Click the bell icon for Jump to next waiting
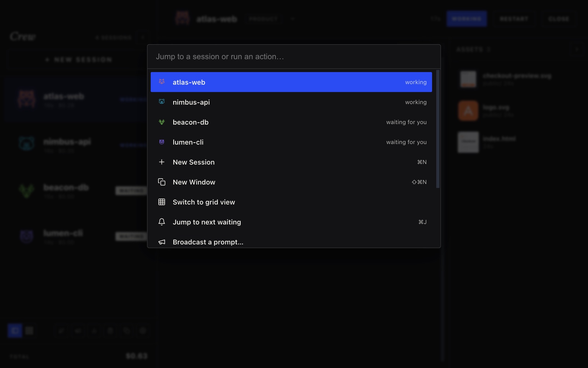This screenshot has height=368, width=588. coord(162,222)
